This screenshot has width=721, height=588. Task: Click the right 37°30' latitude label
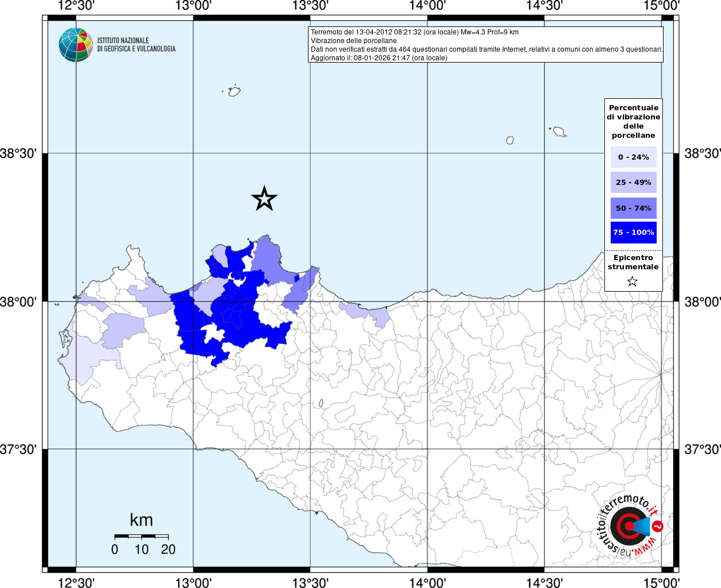(x=702, y=449)
